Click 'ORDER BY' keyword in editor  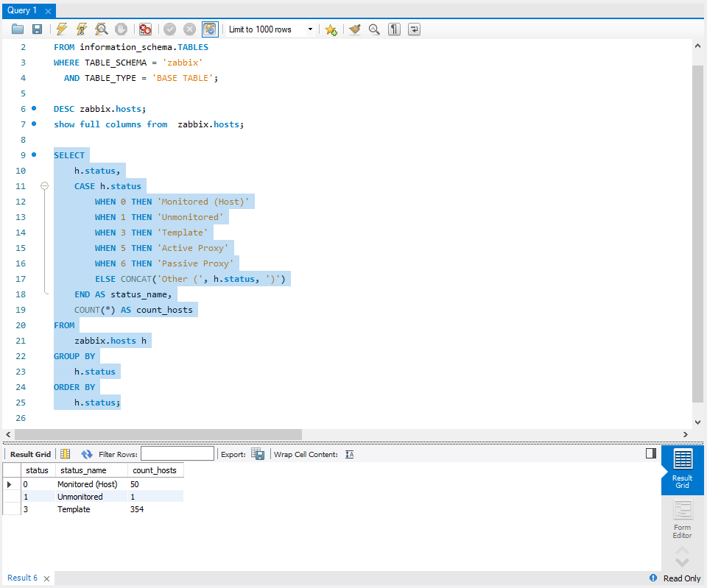tap(74, 387)
